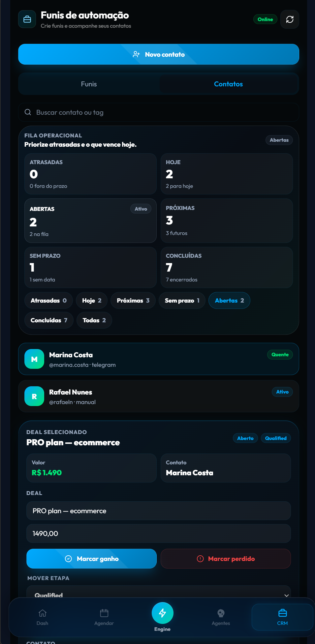
Task: Click Rafael Nunes contact name
Action: pyautogui.click(x=71, y=392)
